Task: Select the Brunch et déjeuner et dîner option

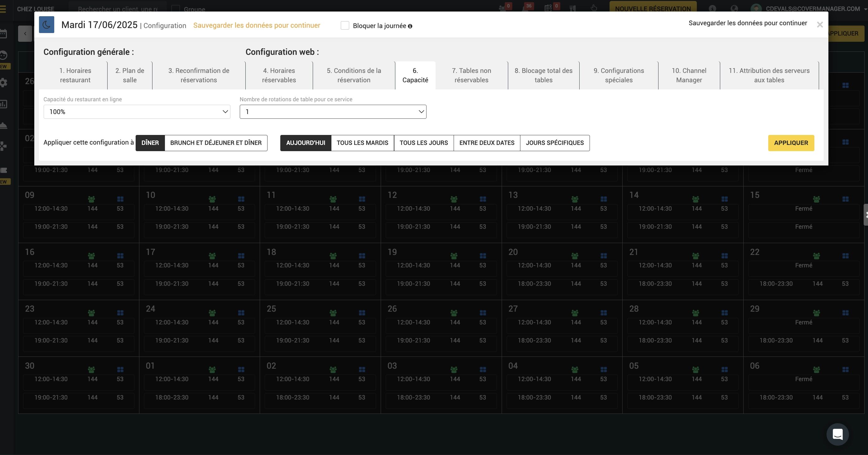Action: [x=216, y=143]
